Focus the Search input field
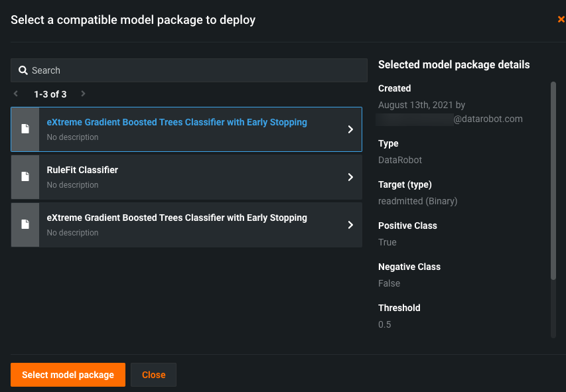566x392 pixels. click(192, 70)
